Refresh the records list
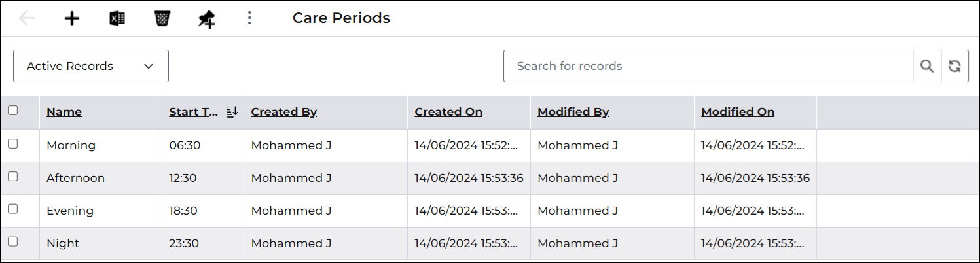Viewport: 980px width, 263px height. coord(954,66)
